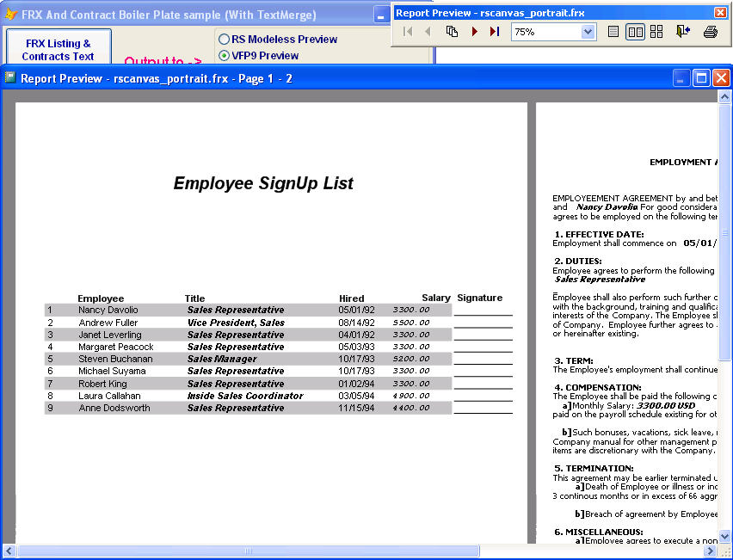The image size is (733, 560).
Task: Click salary value 4900.00
Action: coord(411,396)
